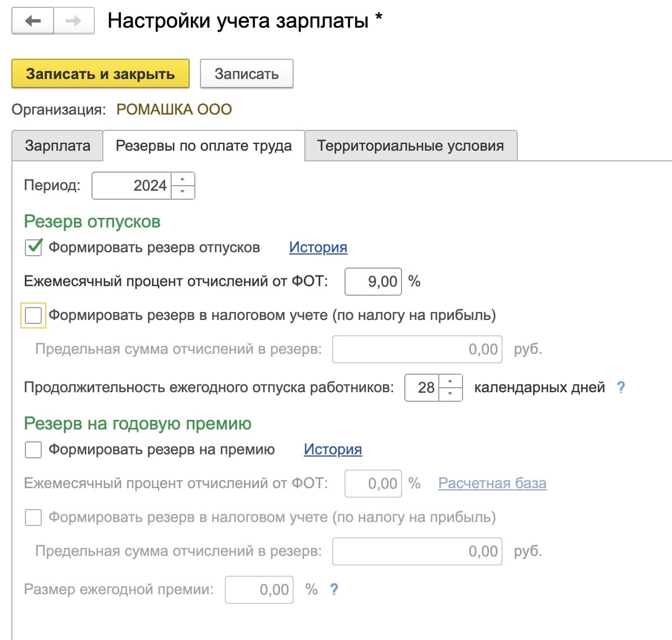
Task: Click the forward arrow navigation icon
Action: click(x=73, y=21)
